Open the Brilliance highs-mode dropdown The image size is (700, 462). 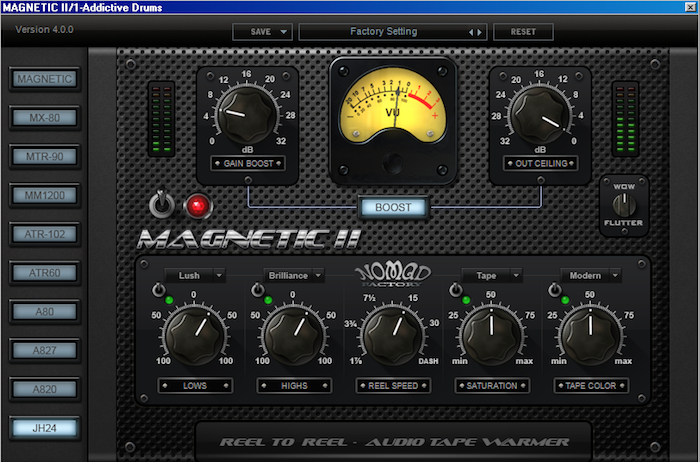click(294, 275)
